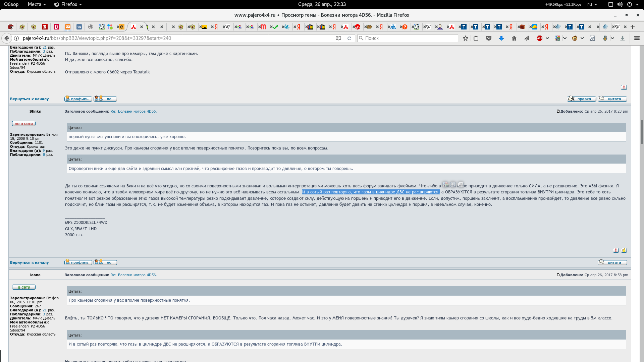Expand the ru keyboard layout dropdown

pyautogui.click(x=592, y=4)
